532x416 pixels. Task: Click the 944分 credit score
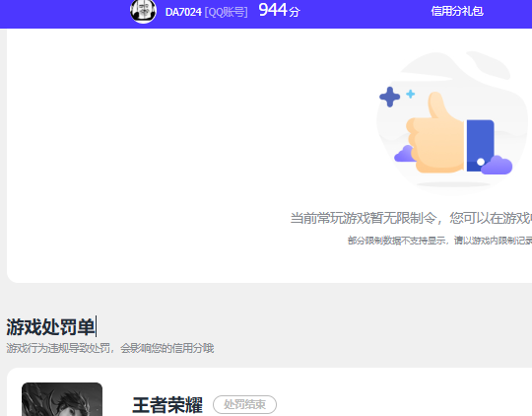(x=279, y=10)
